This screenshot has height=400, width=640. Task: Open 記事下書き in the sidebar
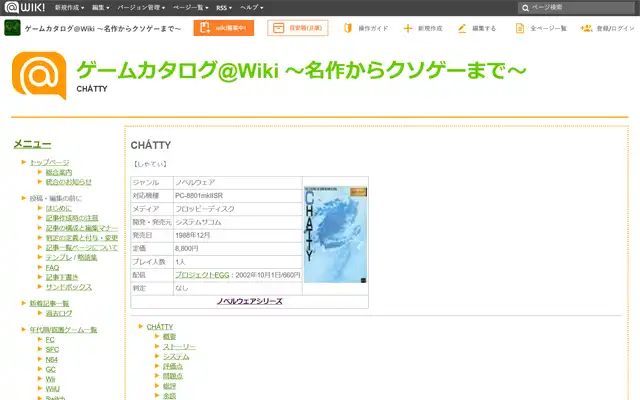62,277
